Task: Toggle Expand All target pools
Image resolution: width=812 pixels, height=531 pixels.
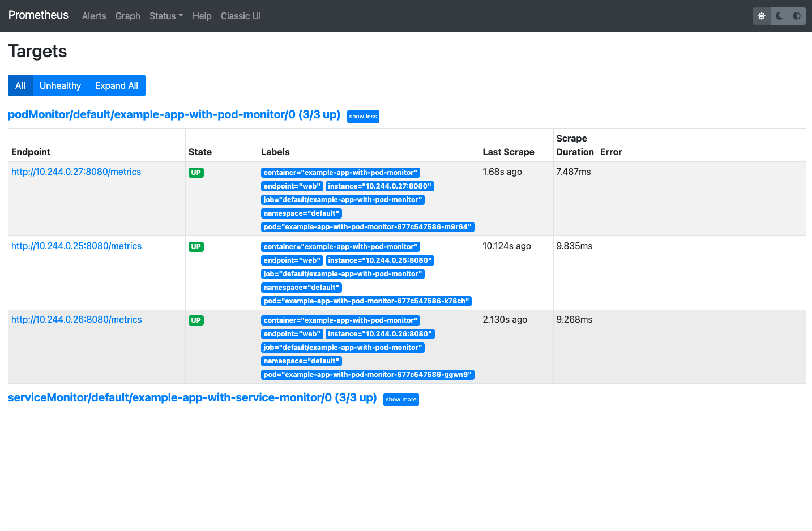Action: (x=117, y=85)
